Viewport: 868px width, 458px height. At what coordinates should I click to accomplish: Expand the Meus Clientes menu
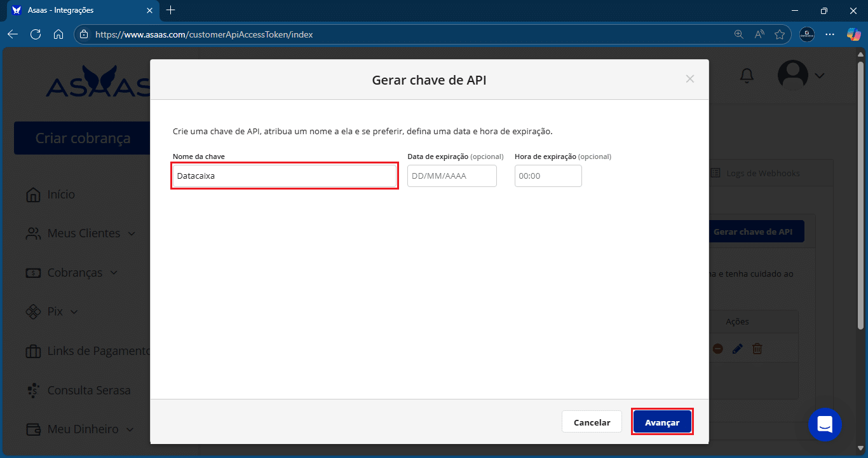pos(132,233)
